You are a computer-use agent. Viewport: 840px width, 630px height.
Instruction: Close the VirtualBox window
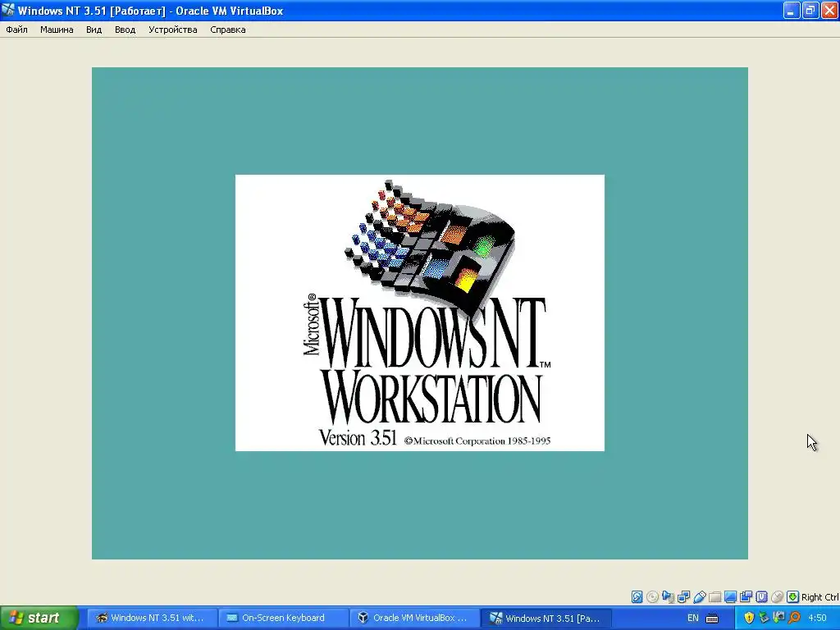(829, 10)
